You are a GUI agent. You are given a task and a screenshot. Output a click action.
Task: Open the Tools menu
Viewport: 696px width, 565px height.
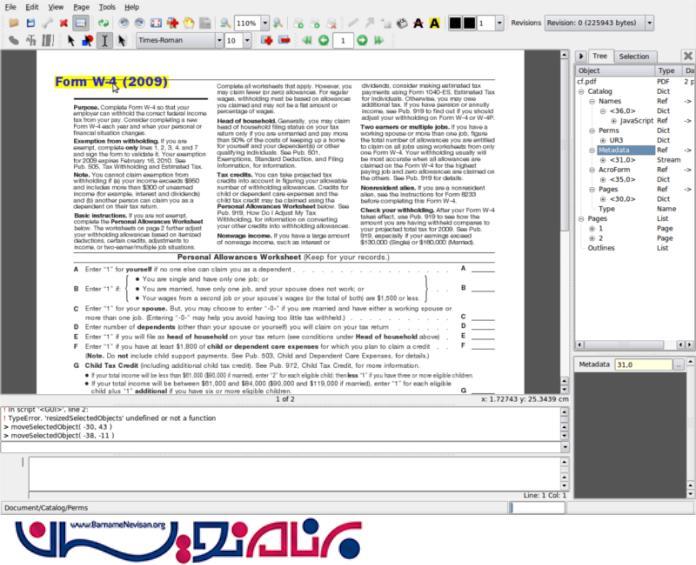coord(107,6)
